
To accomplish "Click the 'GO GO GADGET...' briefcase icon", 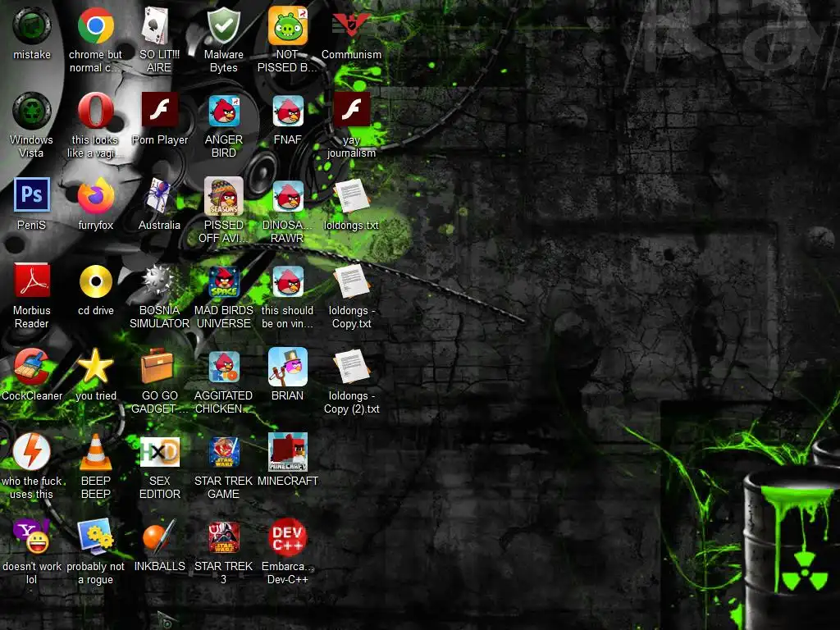I will pos(157,366).
